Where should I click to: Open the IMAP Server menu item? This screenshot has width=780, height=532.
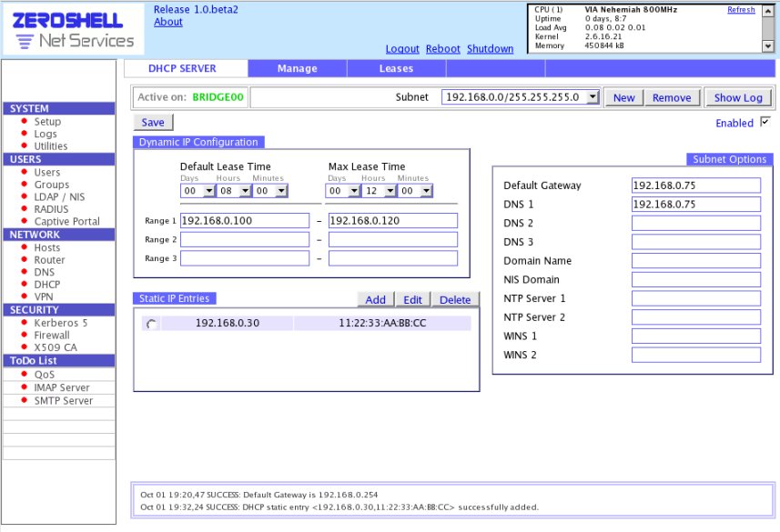(x=62, y=387)
